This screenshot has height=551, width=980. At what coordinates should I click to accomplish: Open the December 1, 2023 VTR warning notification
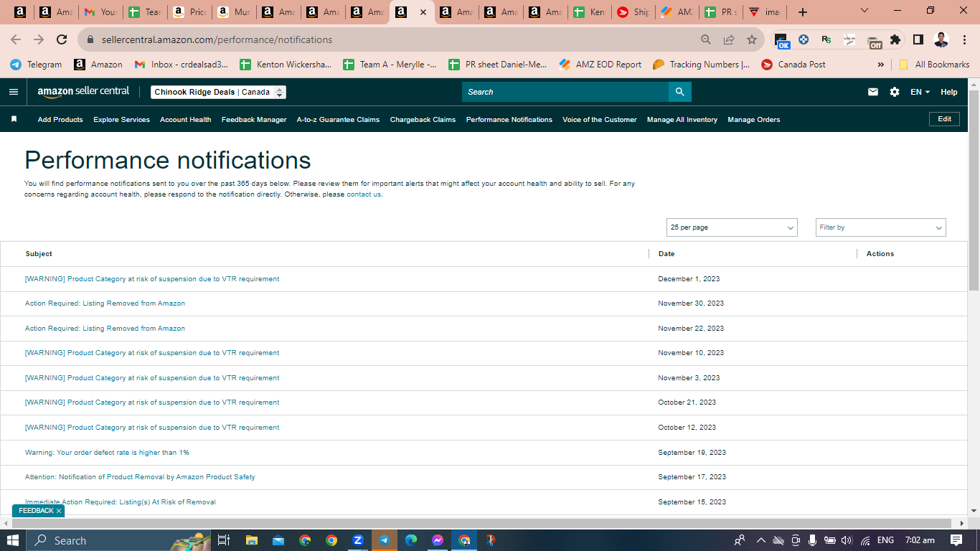pos(152,279)
